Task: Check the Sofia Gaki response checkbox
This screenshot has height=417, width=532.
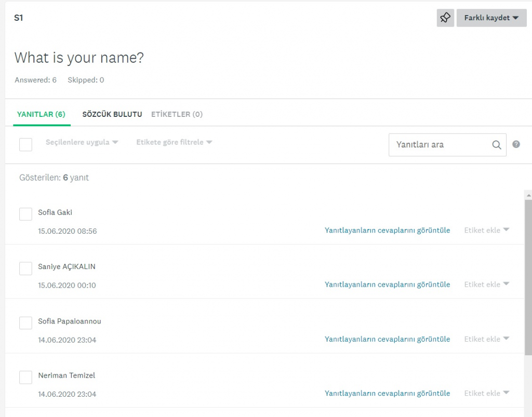Action: [25, 214]
